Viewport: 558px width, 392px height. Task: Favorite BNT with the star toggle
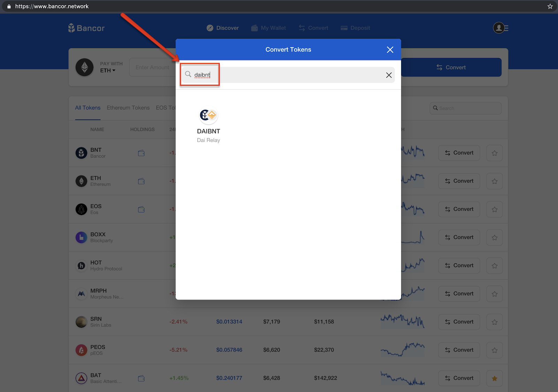pos(495,153)
